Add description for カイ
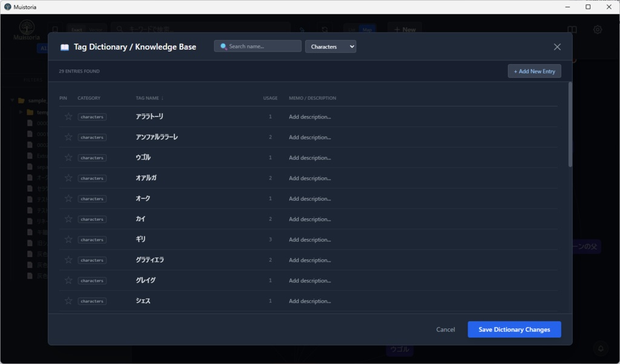The height and width of the screenshot is (364, 620). pos(310,219)
